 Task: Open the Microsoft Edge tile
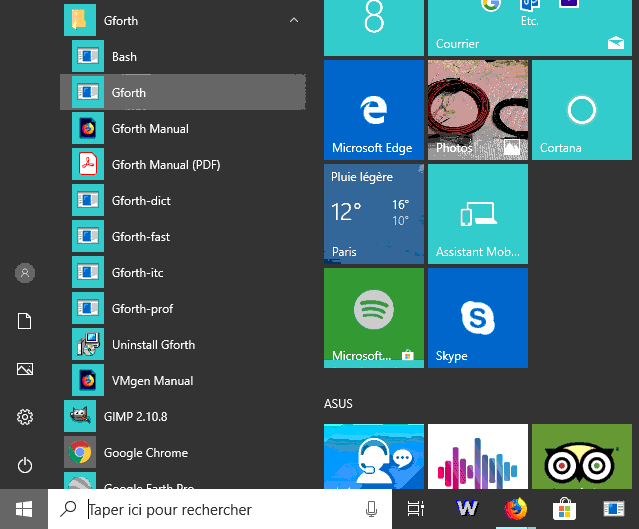pos(374,110)
